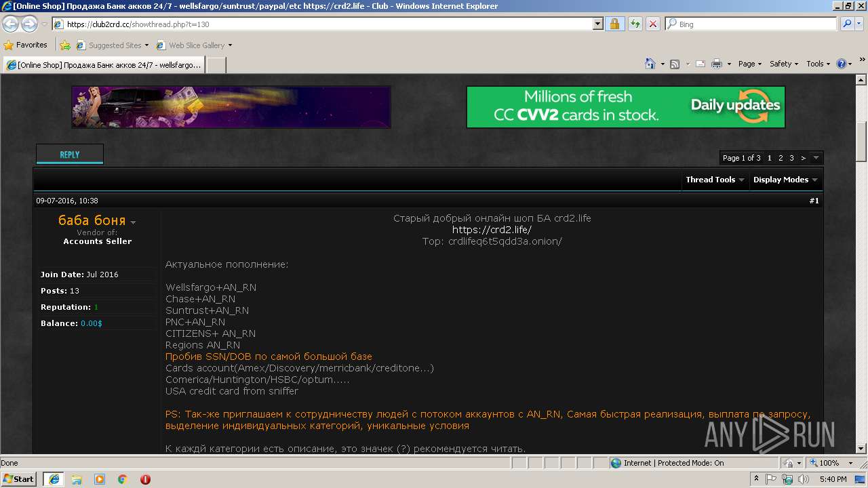
Task: Click the Print toolbar icon
Action: coord(717,64)
